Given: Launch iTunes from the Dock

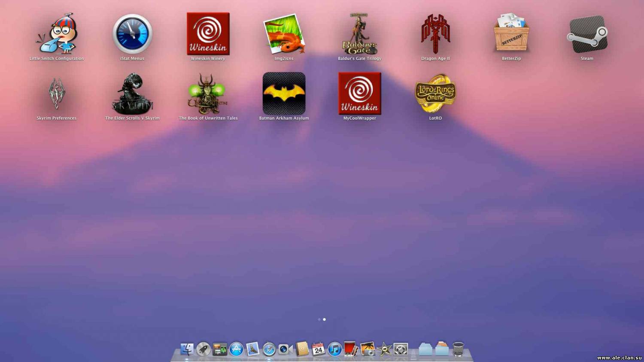Looking at the screenshot, I should [x=334, y=349].
